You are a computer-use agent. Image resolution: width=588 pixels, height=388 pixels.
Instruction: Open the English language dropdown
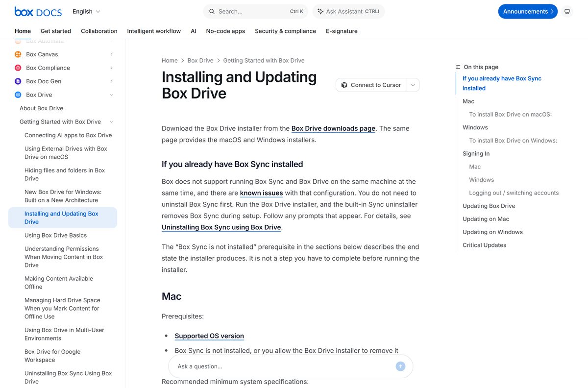click(x=86, y=11)
